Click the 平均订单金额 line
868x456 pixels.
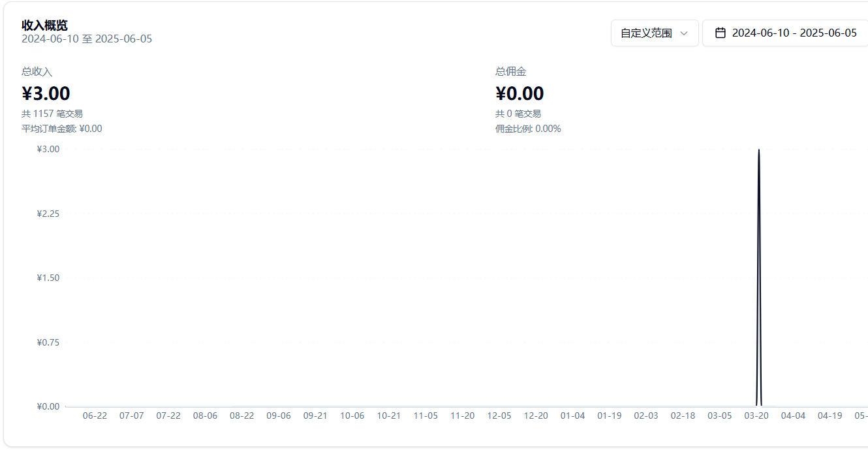(x=62, y=129)
